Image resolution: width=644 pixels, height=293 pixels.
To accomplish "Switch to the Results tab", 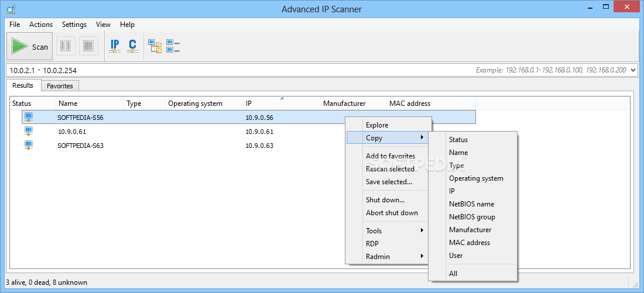I will coord(23,85).
